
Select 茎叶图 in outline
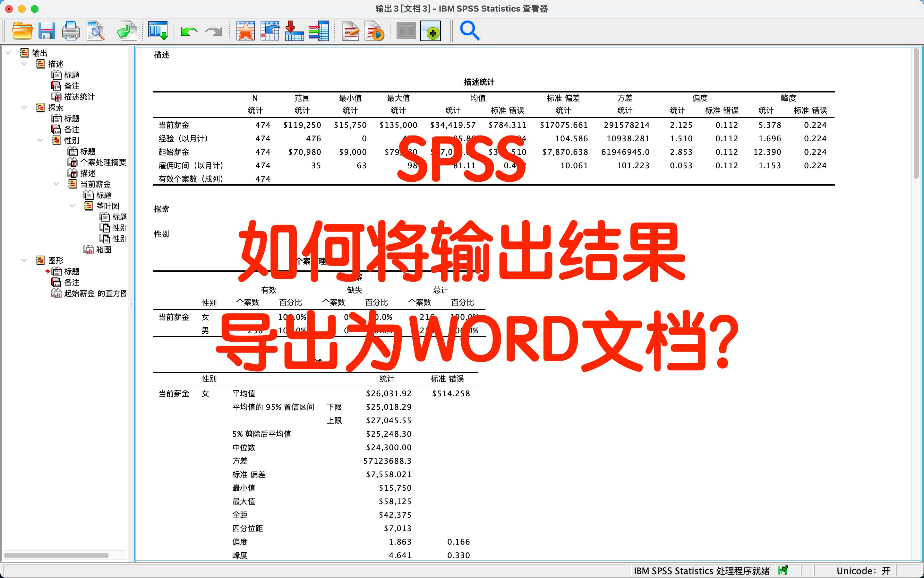[102, 206]
